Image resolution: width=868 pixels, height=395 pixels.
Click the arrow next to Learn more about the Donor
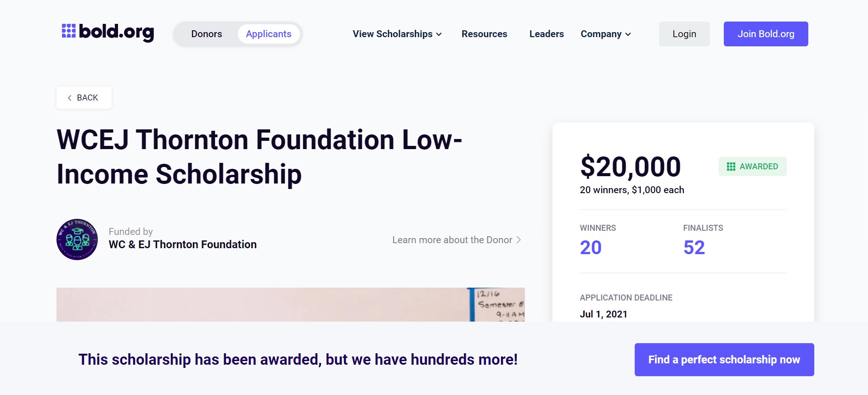tap(519, 240)
